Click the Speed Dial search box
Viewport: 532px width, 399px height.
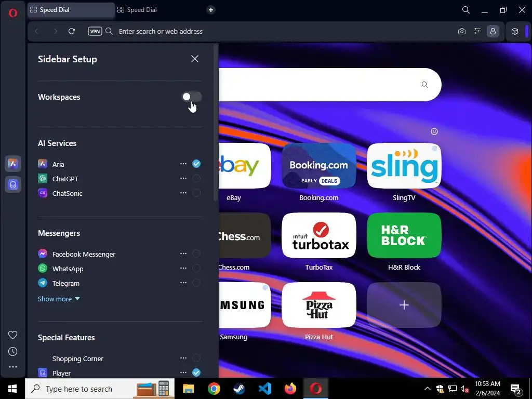pyautogui.click(x=330, y=85)
